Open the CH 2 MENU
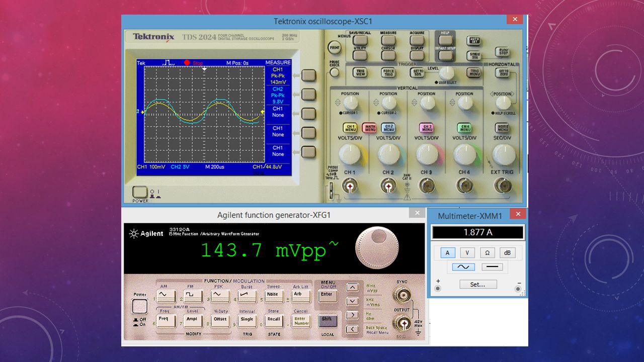Image resolution: width=644 pixels, height=362 pixels. coord(388,128)
